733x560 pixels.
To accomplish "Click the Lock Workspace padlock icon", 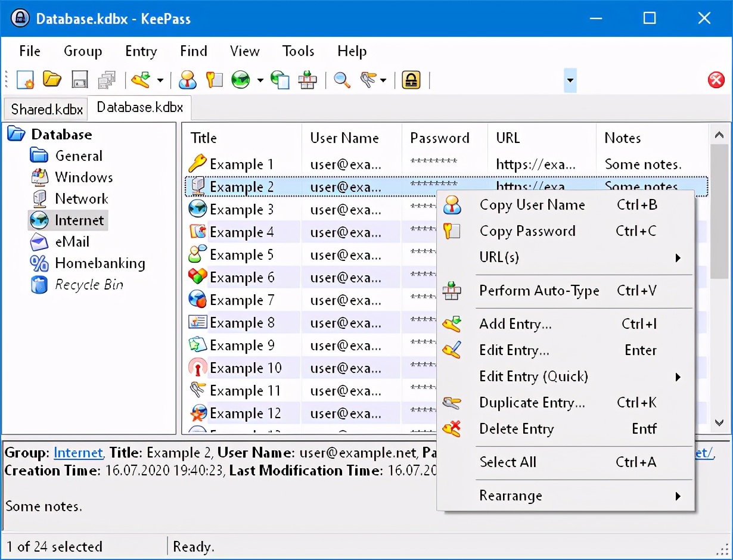I will pos(411,80).
